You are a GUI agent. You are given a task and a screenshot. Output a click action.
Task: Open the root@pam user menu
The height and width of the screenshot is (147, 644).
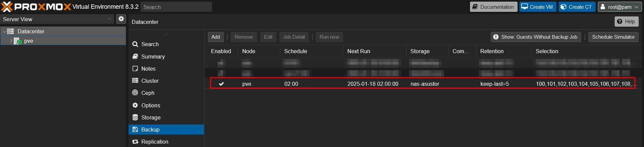[619, 7]
